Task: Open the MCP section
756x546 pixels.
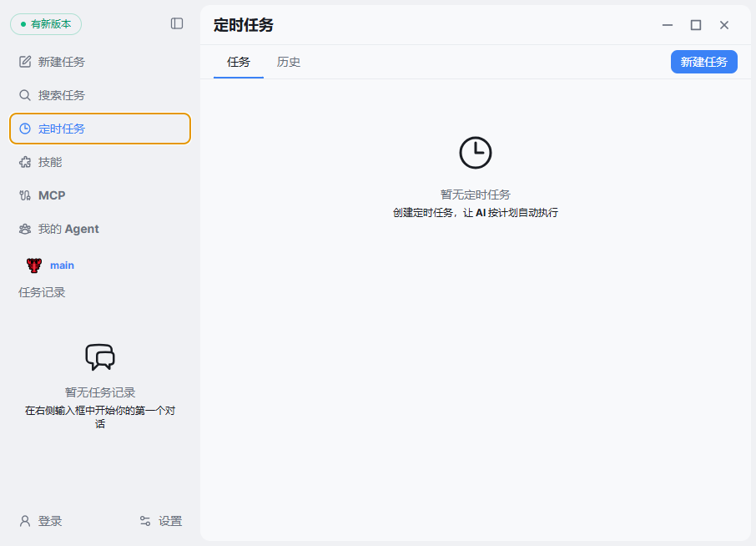Action: 100,195
